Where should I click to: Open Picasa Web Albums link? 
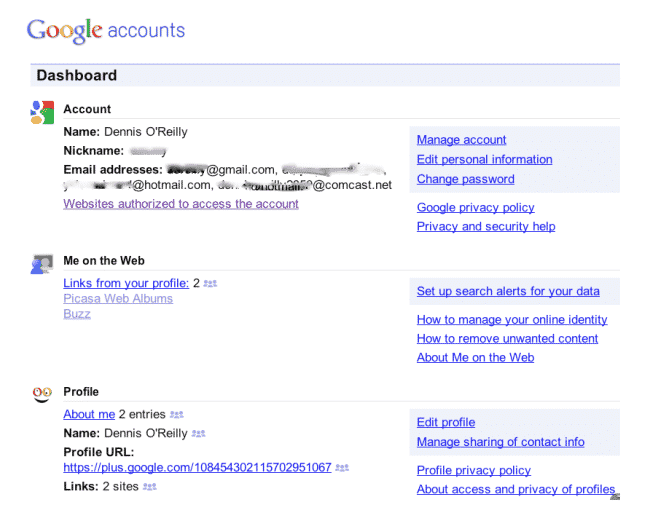[118, 298]
